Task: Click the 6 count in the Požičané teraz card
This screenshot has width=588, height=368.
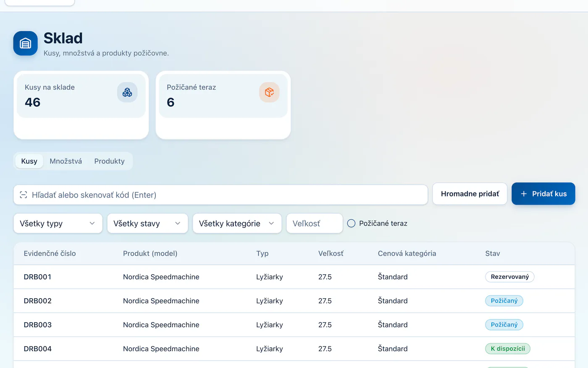Action: tap(171, 102)
